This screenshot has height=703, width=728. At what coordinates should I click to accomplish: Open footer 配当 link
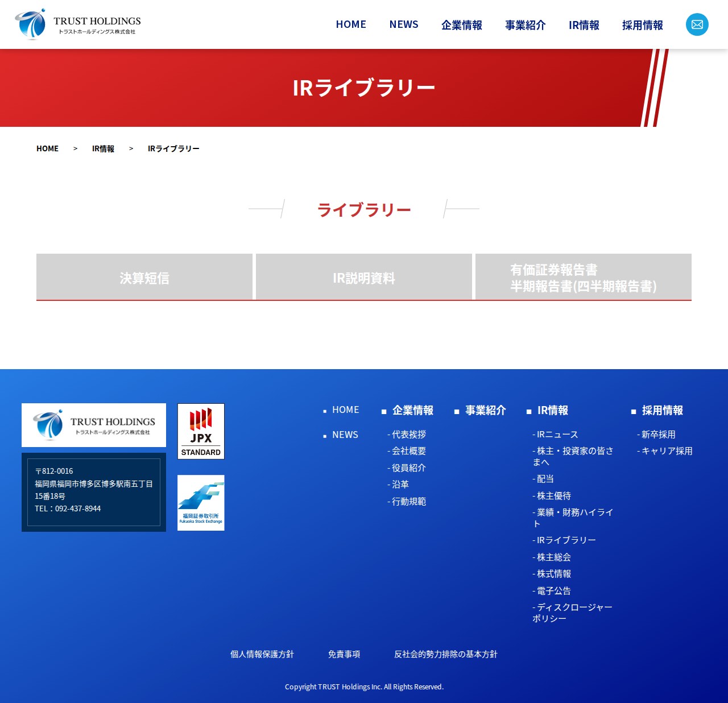pos(543,479)
